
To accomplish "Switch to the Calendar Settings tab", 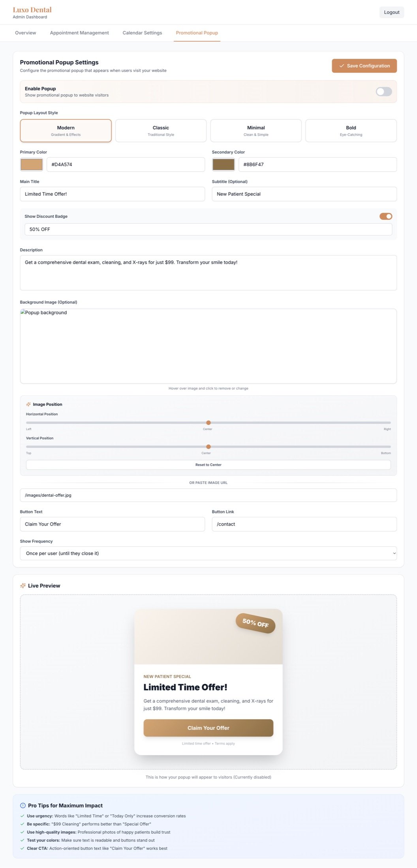I will pos(142,33).
